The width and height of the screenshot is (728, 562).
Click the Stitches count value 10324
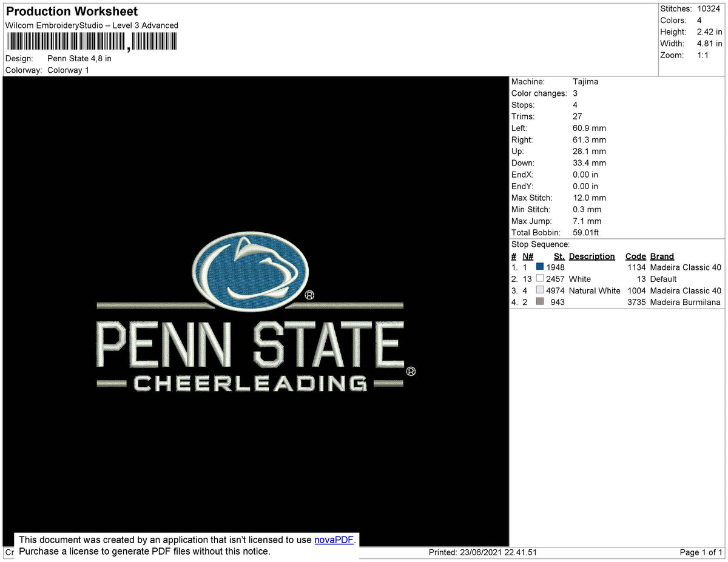click(x=709, y=8)
